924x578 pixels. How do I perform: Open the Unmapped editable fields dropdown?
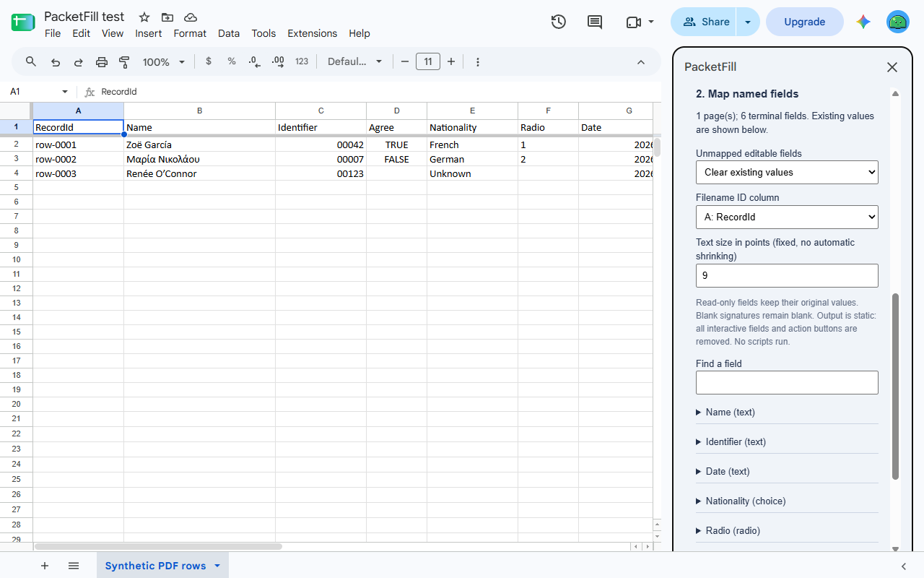(x=787, y=172)
